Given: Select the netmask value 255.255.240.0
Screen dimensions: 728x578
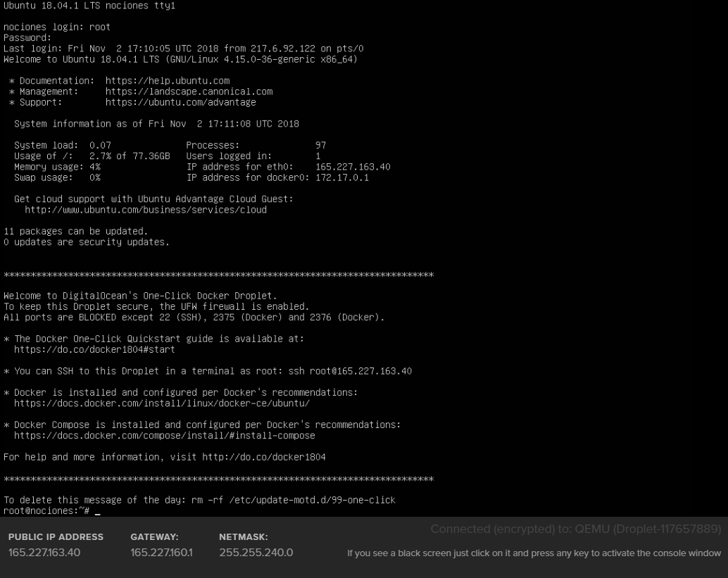Looking at the screenshot, I should click(256, 553).
